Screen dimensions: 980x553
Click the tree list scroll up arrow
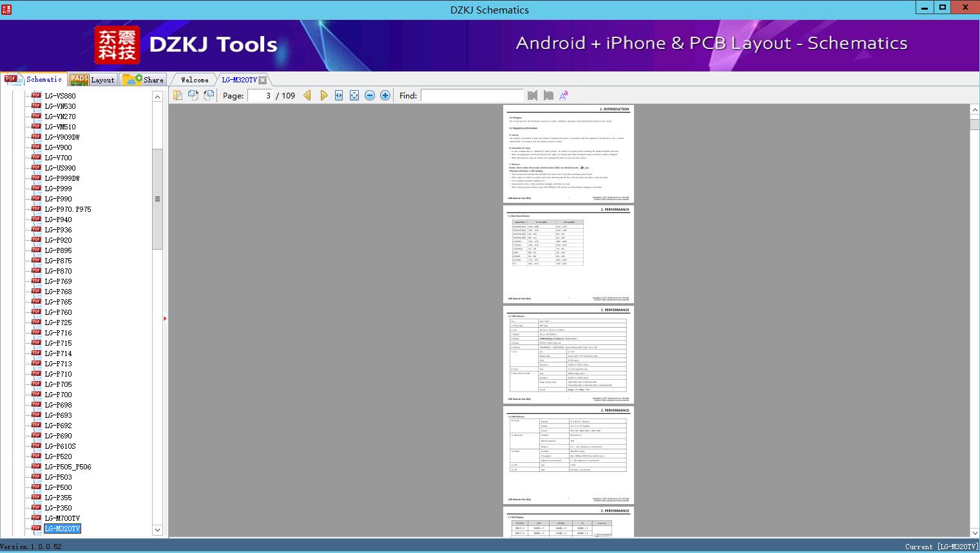pyautogui.click(x=157, y=97)
